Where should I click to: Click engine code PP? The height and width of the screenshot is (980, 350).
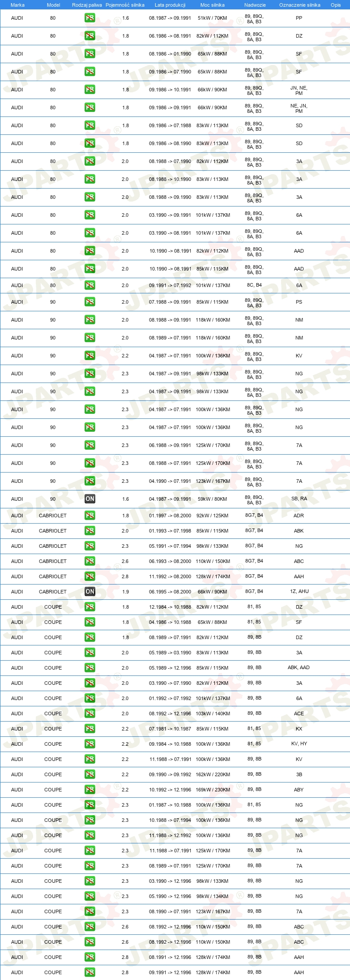[299, 18]
